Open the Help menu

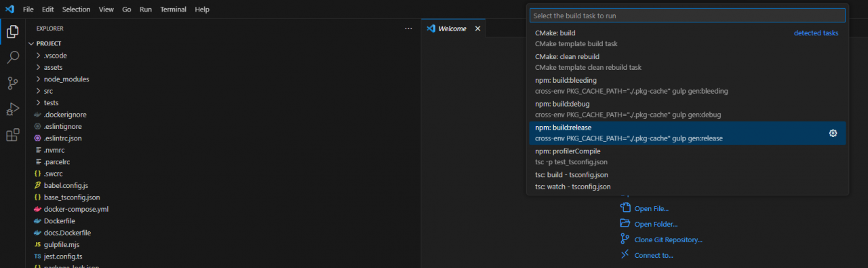click(202, 9)
